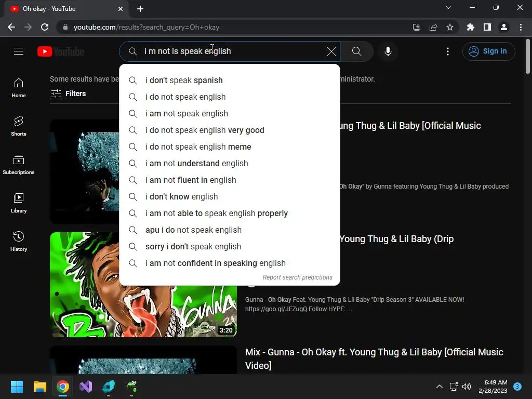The height and width of the screenshot is (399, 532).
Task: Open the Gunna cartoon thumbnail video 3:20
Action: [143, 284]
